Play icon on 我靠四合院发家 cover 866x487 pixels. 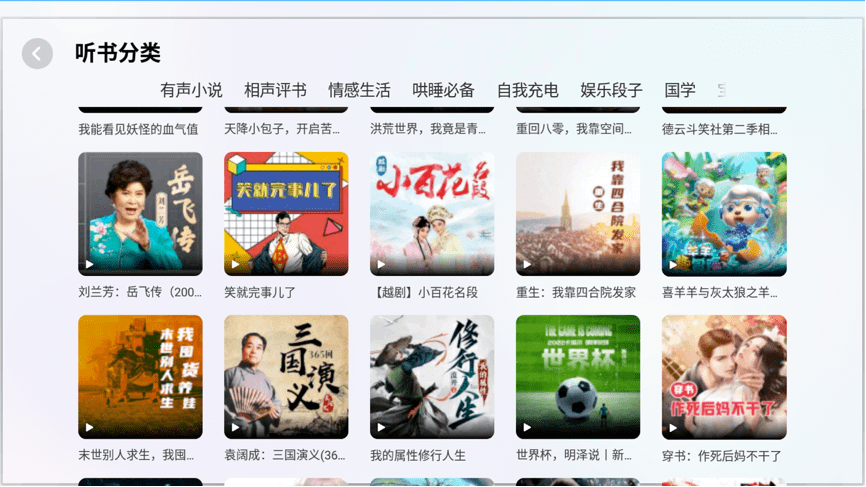click(x=527, y=264)
